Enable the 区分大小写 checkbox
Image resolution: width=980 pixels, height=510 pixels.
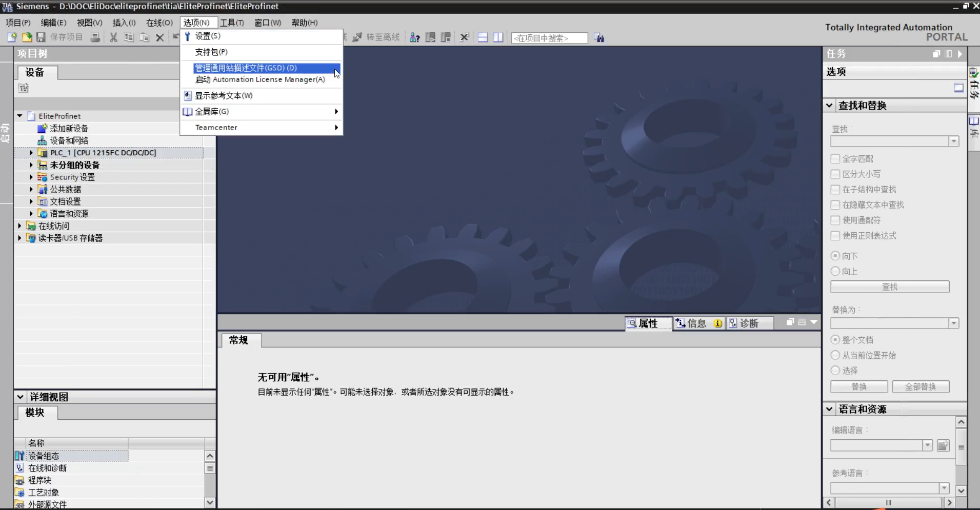[835, 174]
